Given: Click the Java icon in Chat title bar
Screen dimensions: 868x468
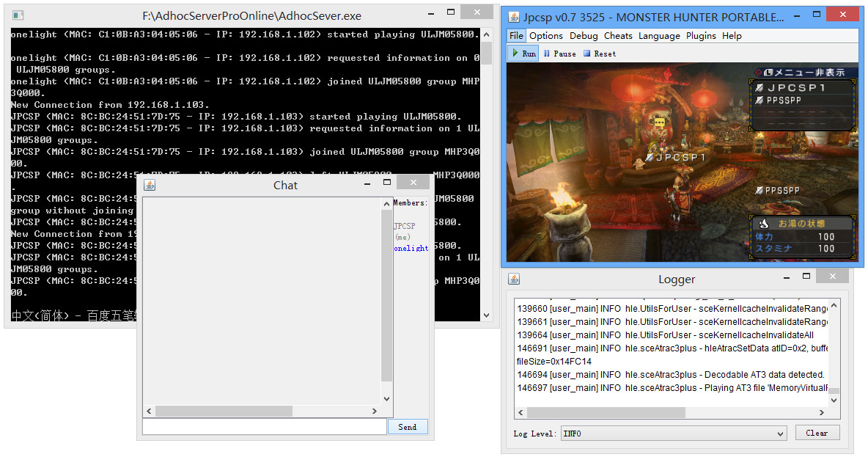Looking at the screenshot, I should coord(150,185).
